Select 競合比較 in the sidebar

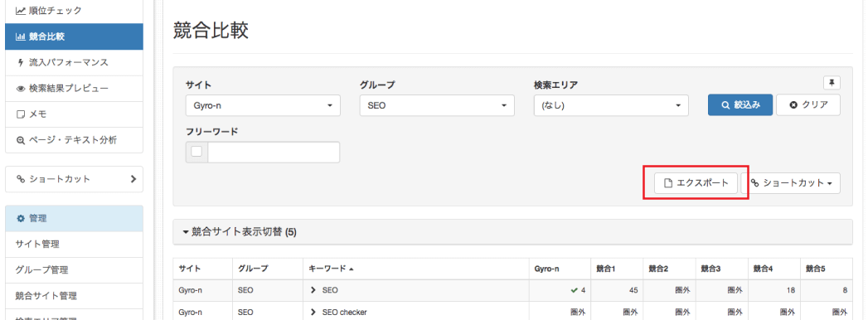tap(74, 36)
